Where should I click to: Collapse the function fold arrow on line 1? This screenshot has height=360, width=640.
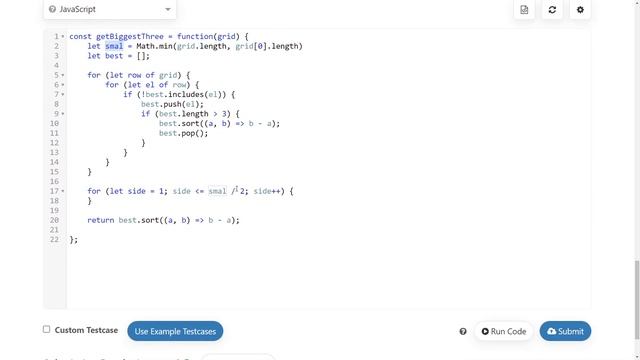63,37
